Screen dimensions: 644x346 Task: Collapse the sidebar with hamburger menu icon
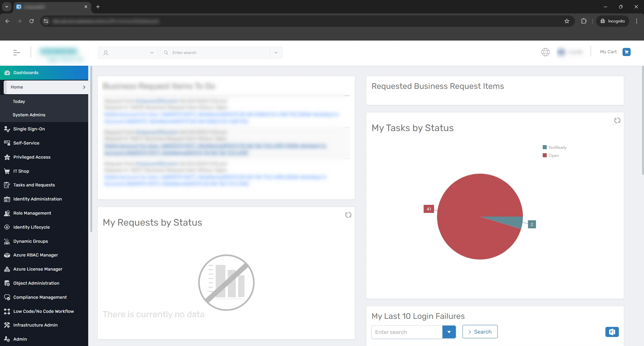pyautogui.click(x=16, y=53)
